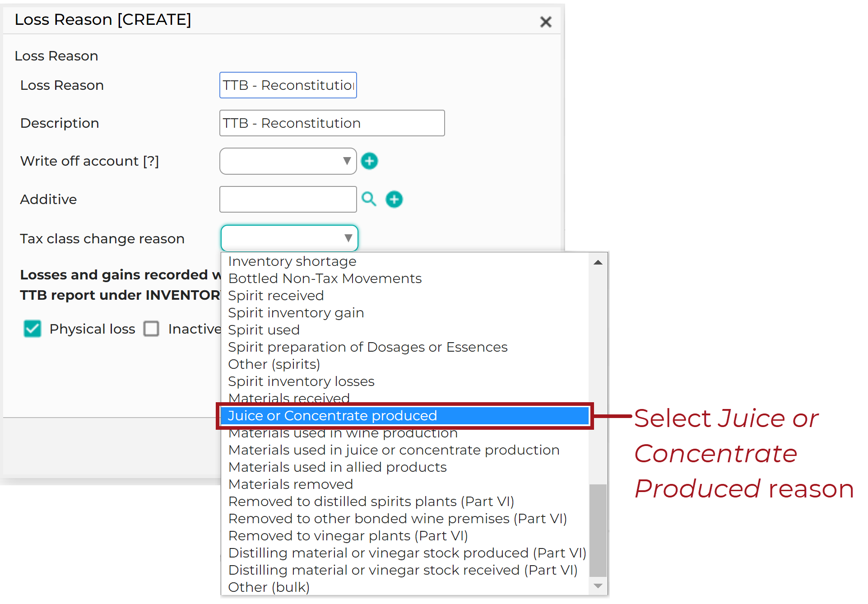Select Materials used in allied products
This screenshot has width=868, height=604.
tap(405, 467)
